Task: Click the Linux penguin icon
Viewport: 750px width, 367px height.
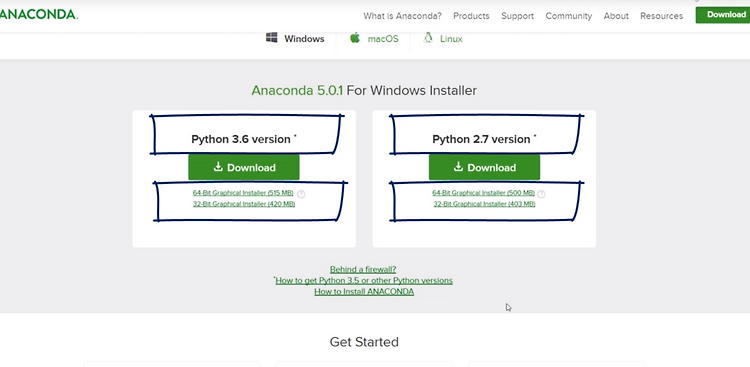Action: [428, 38]
